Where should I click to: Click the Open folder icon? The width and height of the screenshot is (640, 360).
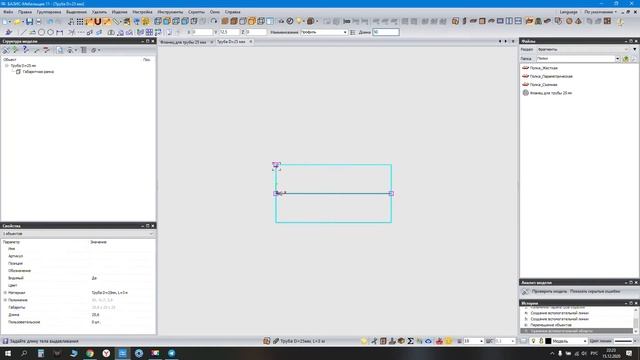18,22
